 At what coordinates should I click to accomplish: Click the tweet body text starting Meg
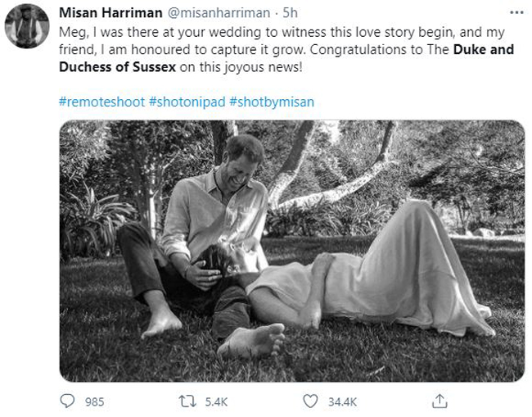point(286,50)
